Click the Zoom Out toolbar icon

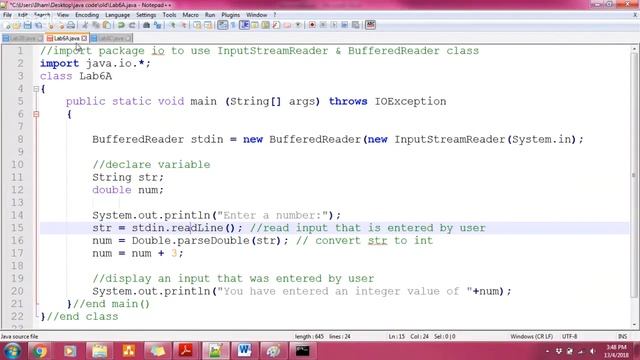tap(184, 25)
